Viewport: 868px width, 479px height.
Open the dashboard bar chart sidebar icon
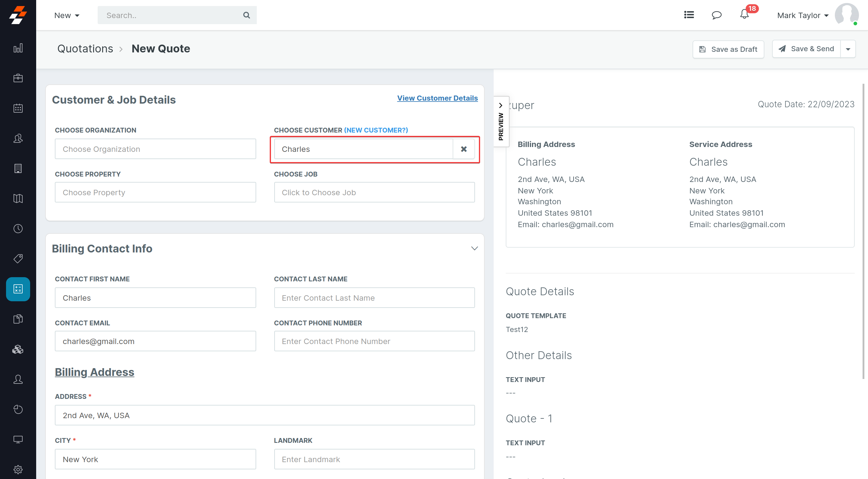(x=18, y=48)
